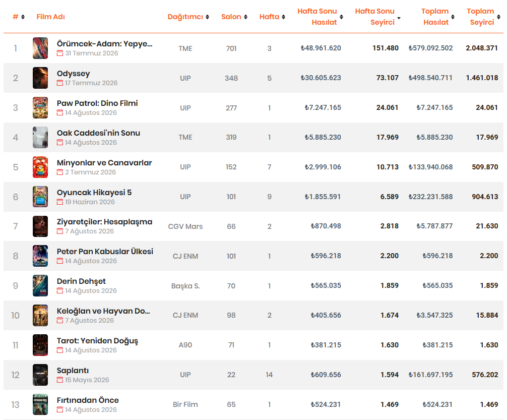Open Fırtınadan Önce poster thumbnail
The image size is (507, 420).
pos(40,404)
